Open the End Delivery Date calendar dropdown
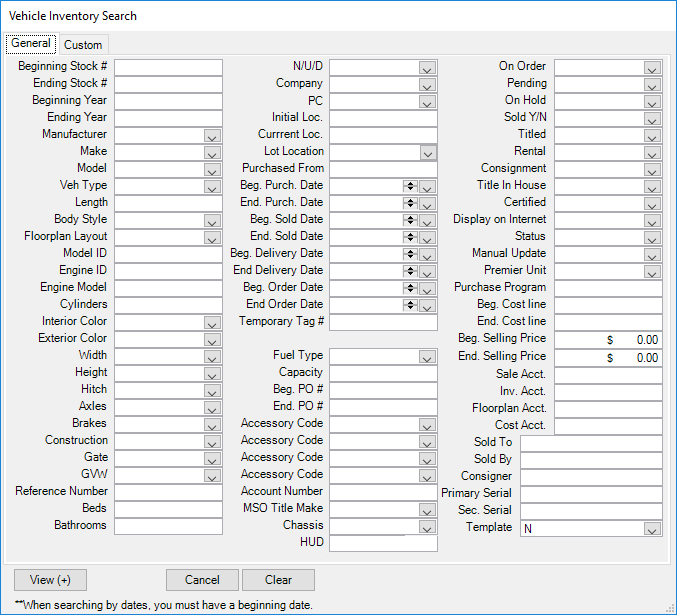This screenshot has height=615, width=677. tap(427, 272)
